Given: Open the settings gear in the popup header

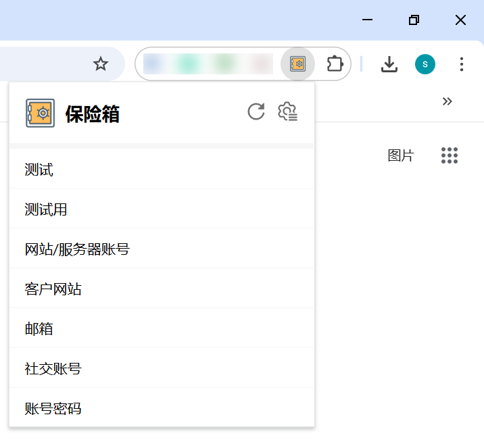Looking at the screenshot, I should pyautogui.click(x=288, y=112).
